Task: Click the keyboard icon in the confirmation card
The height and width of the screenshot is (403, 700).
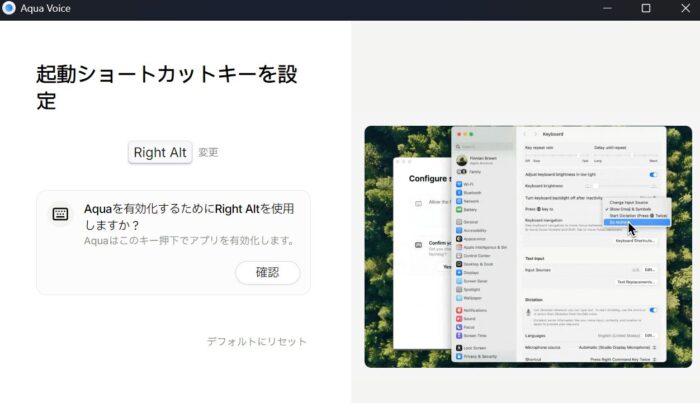Action: coord(60,214)
